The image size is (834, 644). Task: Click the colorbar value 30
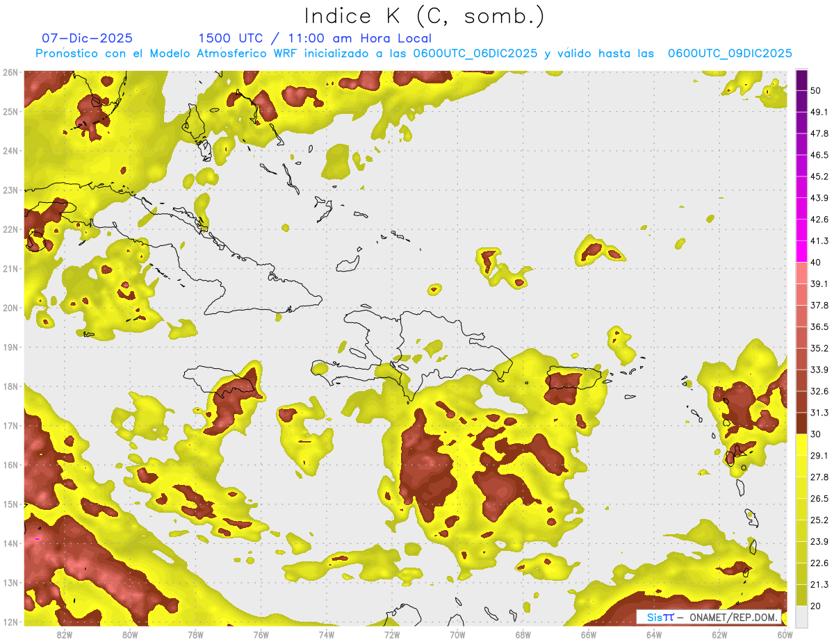click(x=817, y=434)
